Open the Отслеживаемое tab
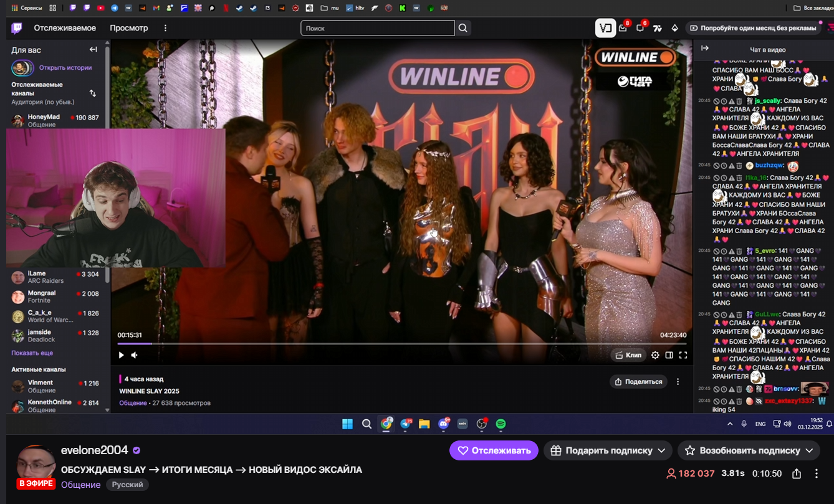834x504 pixels. [x=65, y=28]
